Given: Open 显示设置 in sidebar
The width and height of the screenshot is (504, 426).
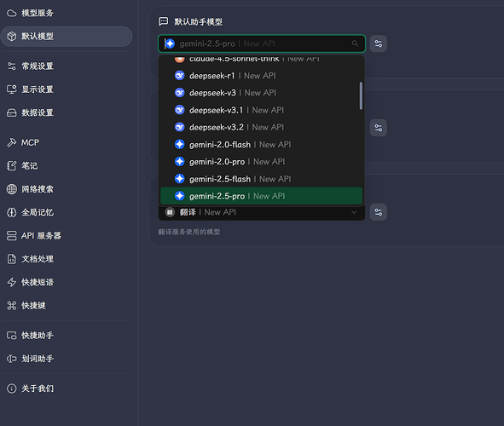Looking at the screenshot, I should [67, 89].
